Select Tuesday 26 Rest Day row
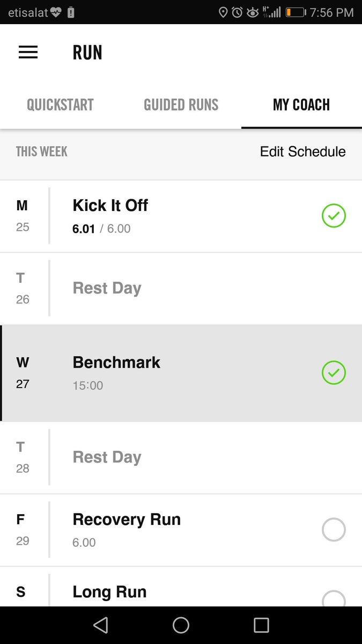Viewport: 362px width, 644px height. click(x=107, y=288)
